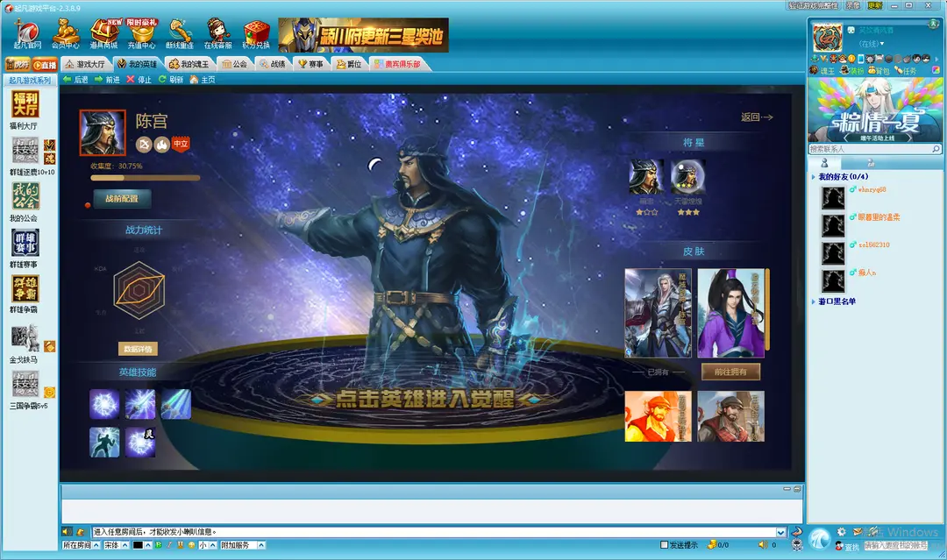Open the black font color picker
Viewport: 947px width, 560px height.
[142, 545]
